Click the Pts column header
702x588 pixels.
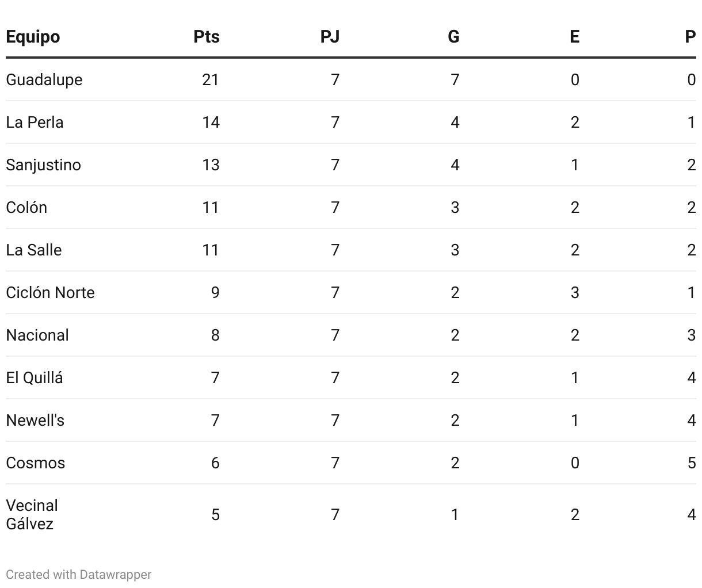(x=206, y=37)
